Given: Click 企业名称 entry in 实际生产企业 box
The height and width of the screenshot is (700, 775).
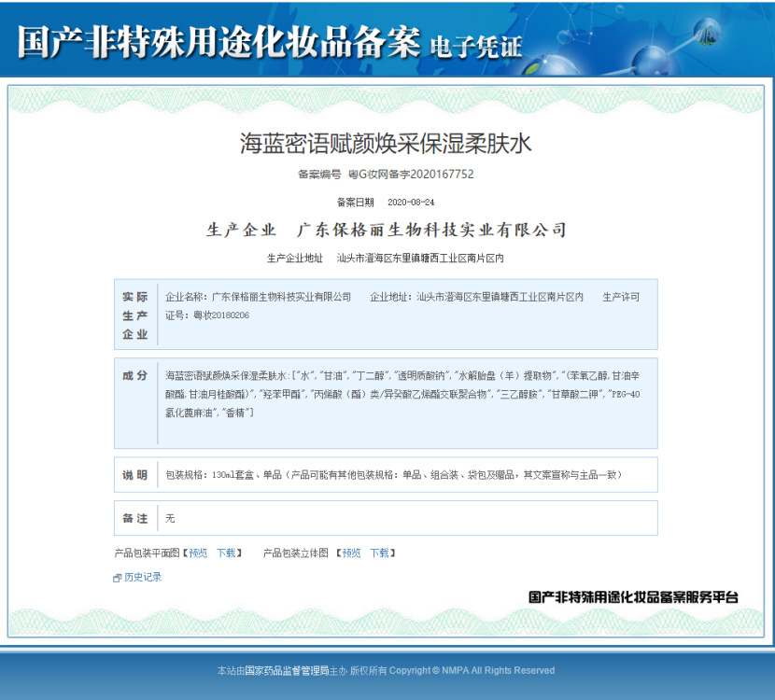Looking at the screenshot, I should (x=258, y=297).
